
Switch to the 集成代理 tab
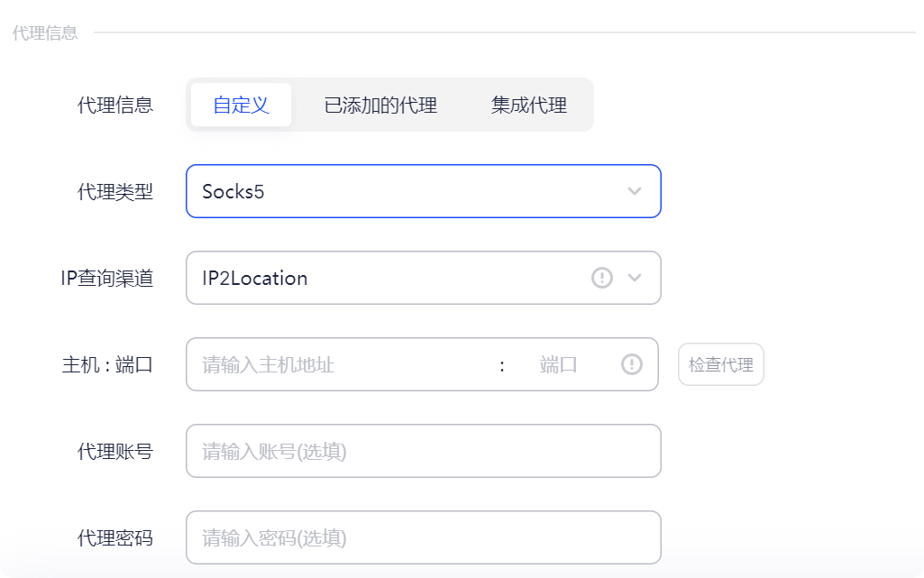pyautogui.click(x=527, y=105)
